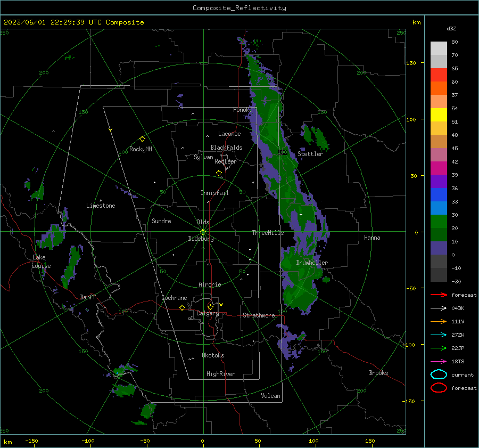Screen dimensions: 479x448
Task: Click the Cochrane city label
Action: tap(174, 298)
